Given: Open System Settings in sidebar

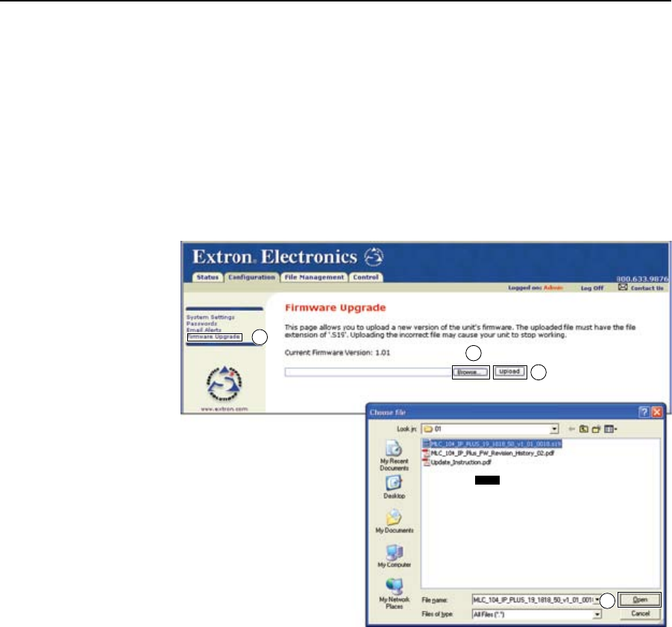Looking at the screenshot, I should coord(210,318).
